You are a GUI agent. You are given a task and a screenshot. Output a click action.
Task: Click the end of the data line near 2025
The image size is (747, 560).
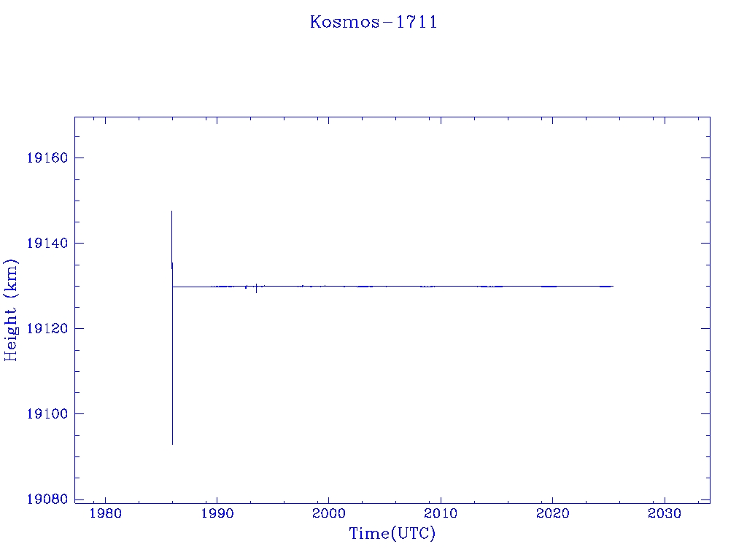click(x=613, y=286)
